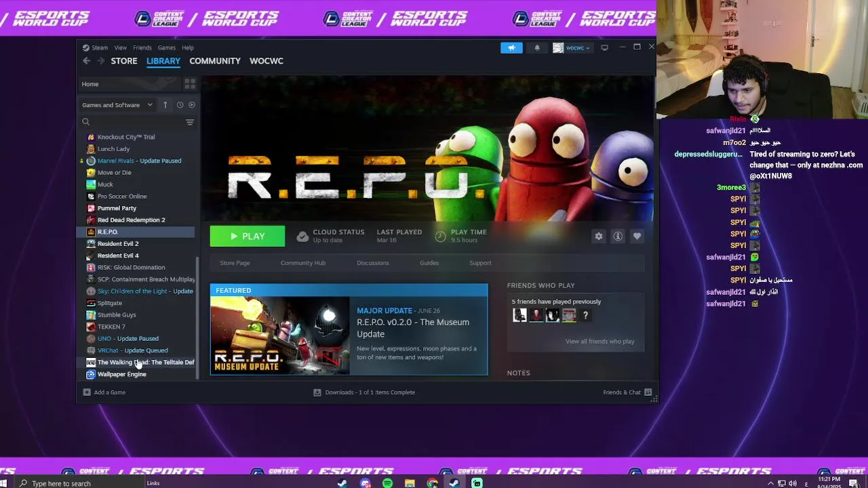Select RISK: Global Domination entry
This screenshot has height=488, width=868.
pos(132,267)
